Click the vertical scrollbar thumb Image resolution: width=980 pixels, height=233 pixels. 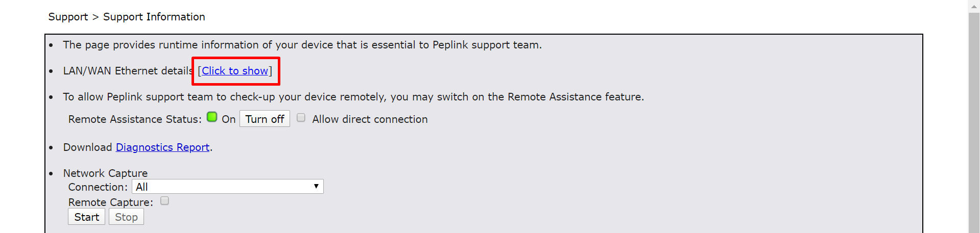(974, 122)
